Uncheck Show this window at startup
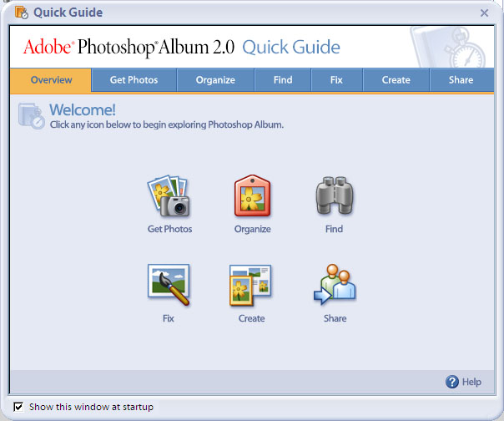Image resolution: width=504 pixels, height=421 pixels. [18, 407]
